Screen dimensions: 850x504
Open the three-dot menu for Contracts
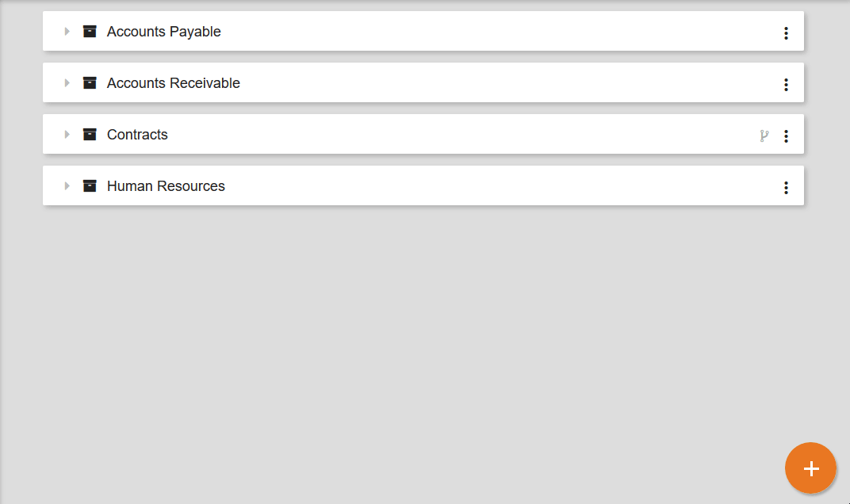(786, 136)
